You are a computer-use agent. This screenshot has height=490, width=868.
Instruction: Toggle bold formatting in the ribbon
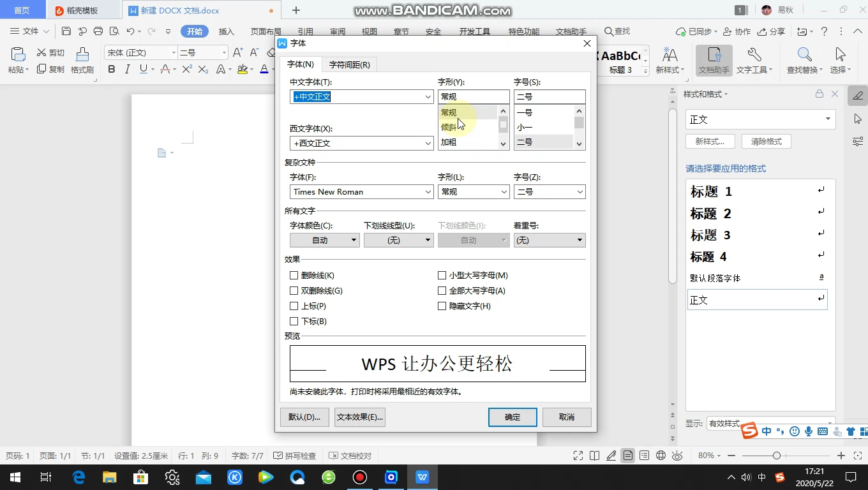coord(112,69)
